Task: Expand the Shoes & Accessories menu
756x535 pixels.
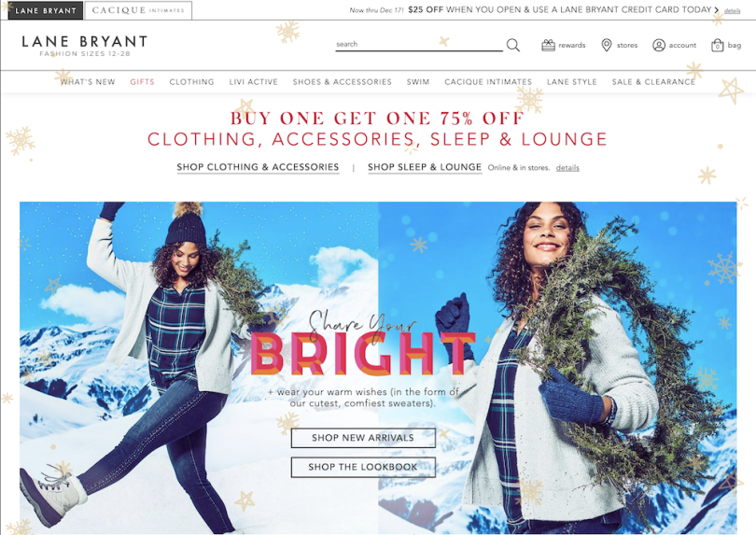Action: tap(343, 82)
